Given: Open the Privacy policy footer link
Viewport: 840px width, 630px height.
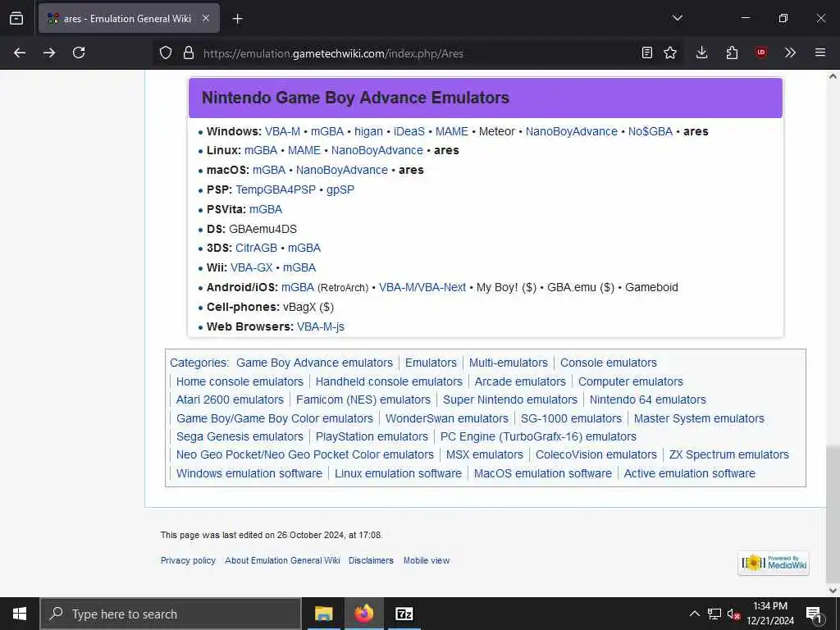Looking at the screenshot, I should [x=188, y=560].
